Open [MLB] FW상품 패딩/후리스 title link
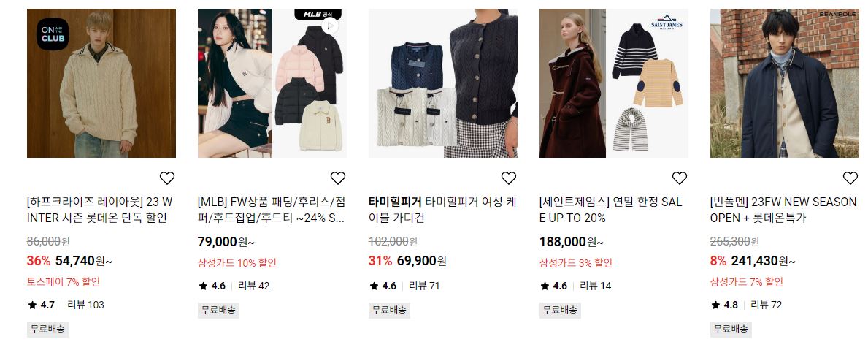This screenshot has height=350, width=868. point(272,210)
